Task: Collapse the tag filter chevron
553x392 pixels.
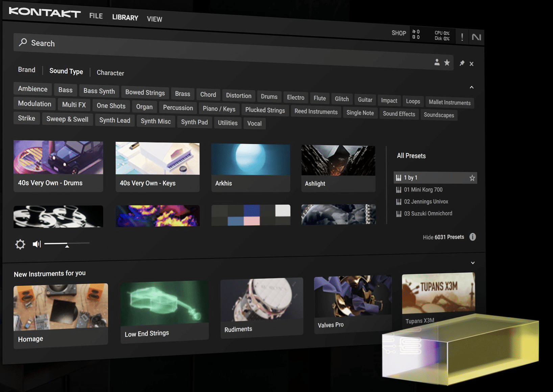Action: tap(472, 87)
